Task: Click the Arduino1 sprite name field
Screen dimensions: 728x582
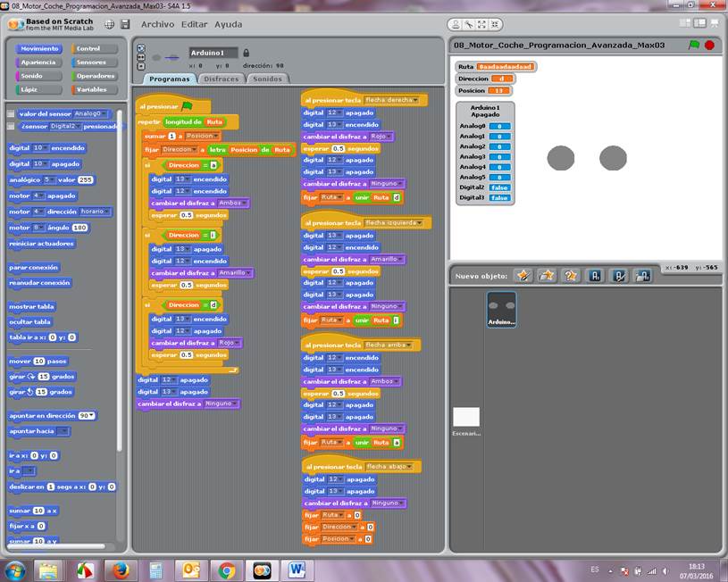Action: (213, 53)
